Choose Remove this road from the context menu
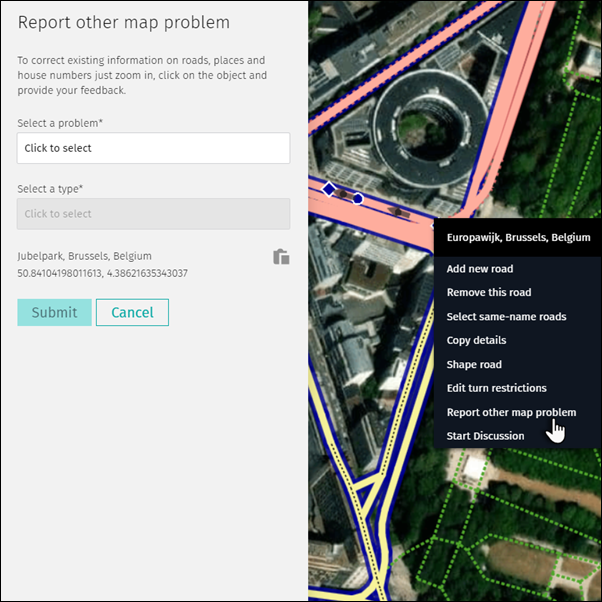 pyautogui.click(x=489, y=293)
